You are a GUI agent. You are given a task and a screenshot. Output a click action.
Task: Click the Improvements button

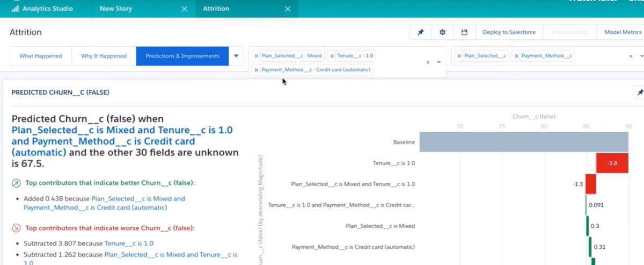coord(569,32)
